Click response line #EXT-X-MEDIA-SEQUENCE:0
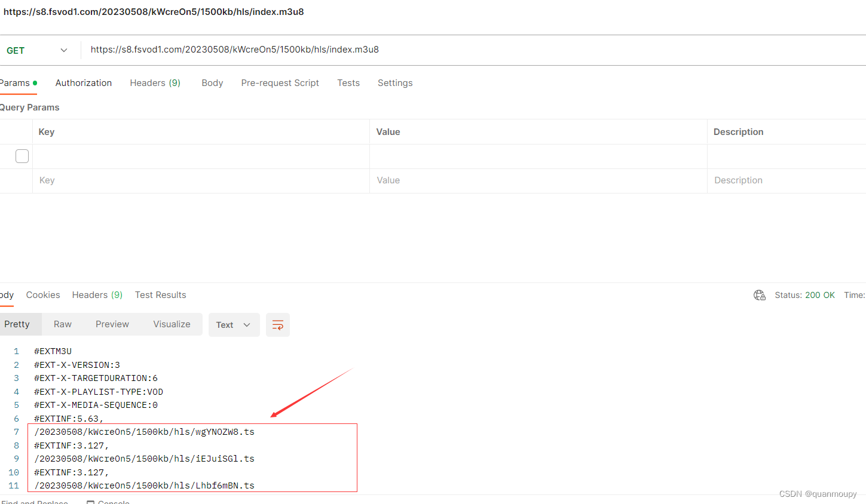This screenshot has width=866, height=504. tap(96, 405)
